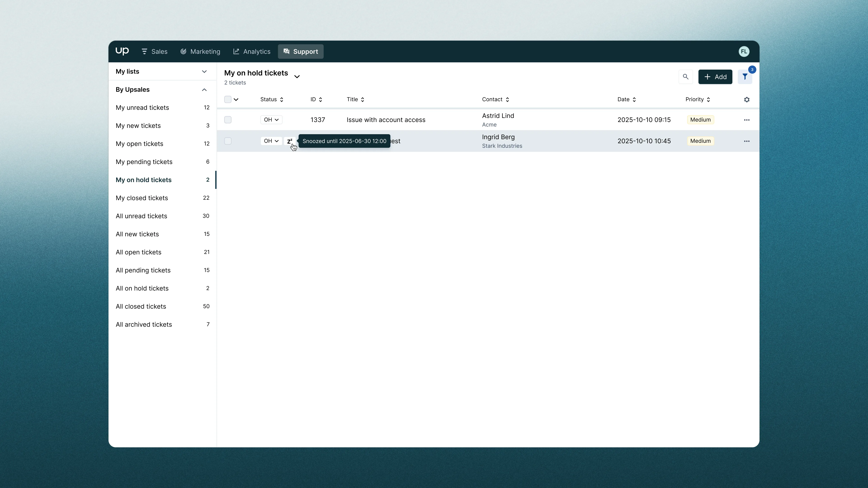Open My open tickets list
The width and height of the screenshot is (868, 488).
click(162, 144)
